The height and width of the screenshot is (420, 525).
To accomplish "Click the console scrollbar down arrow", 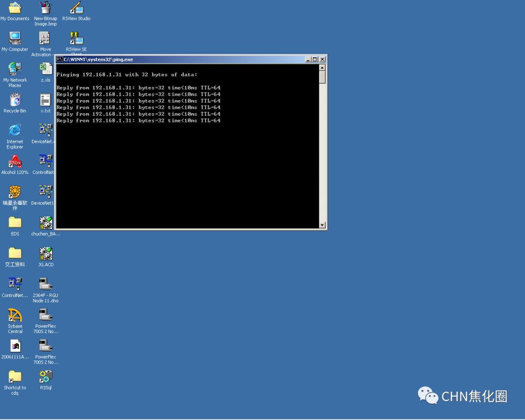I will [322, 225].
